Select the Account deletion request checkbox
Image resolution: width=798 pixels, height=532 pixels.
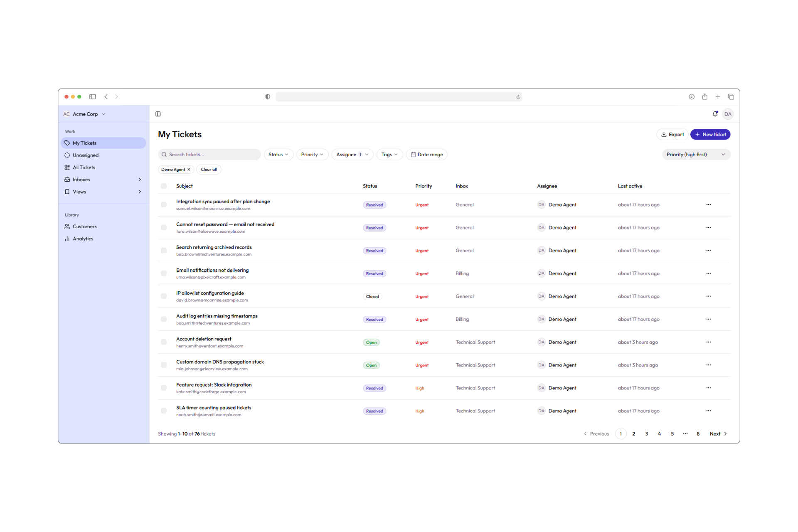click(164, 342)
